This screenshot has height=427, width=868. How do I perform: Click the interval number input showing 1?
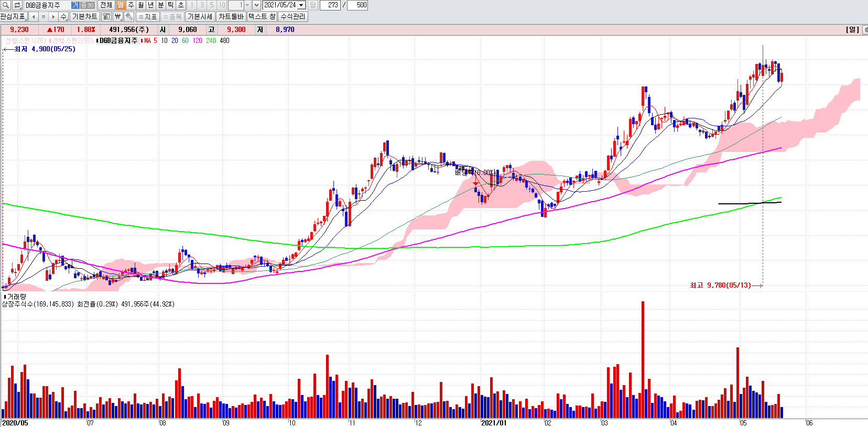pos(236,5)
